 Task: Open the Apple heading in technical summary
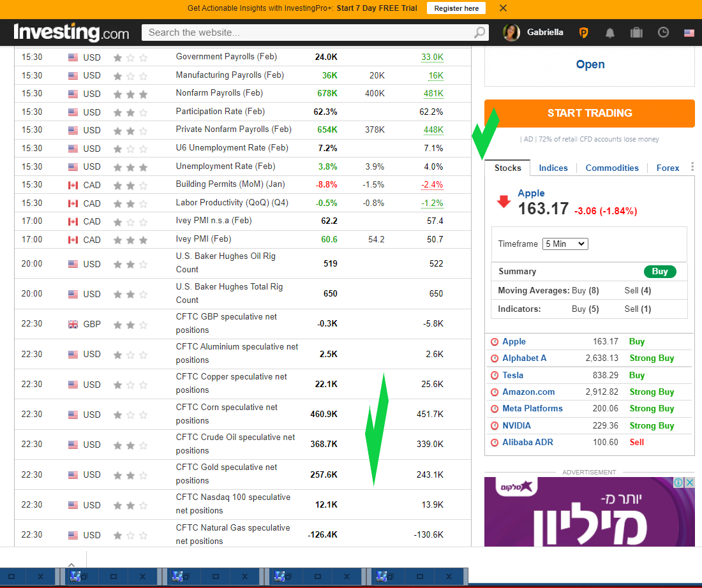(531, 193)
